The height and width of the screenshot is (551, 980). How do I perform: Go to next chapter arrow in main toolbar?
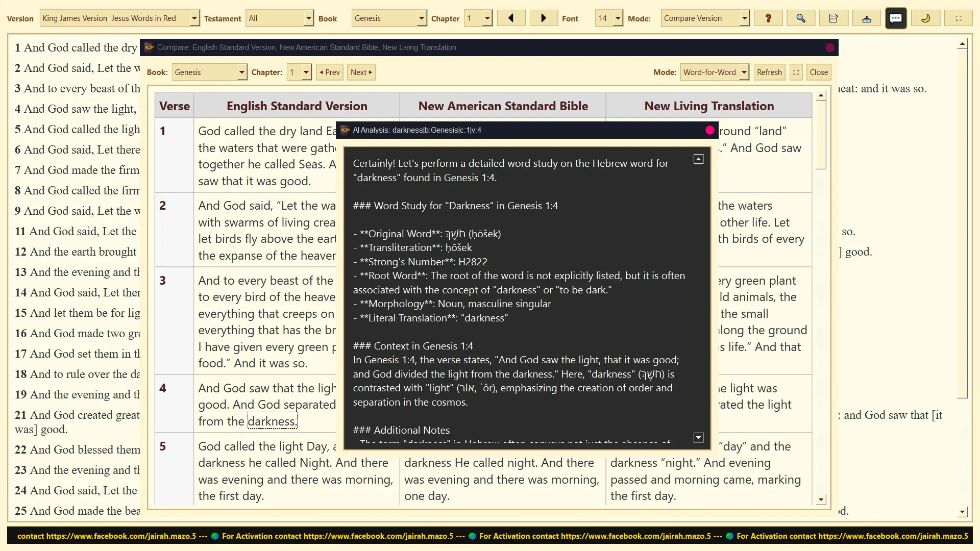[544, 18]
